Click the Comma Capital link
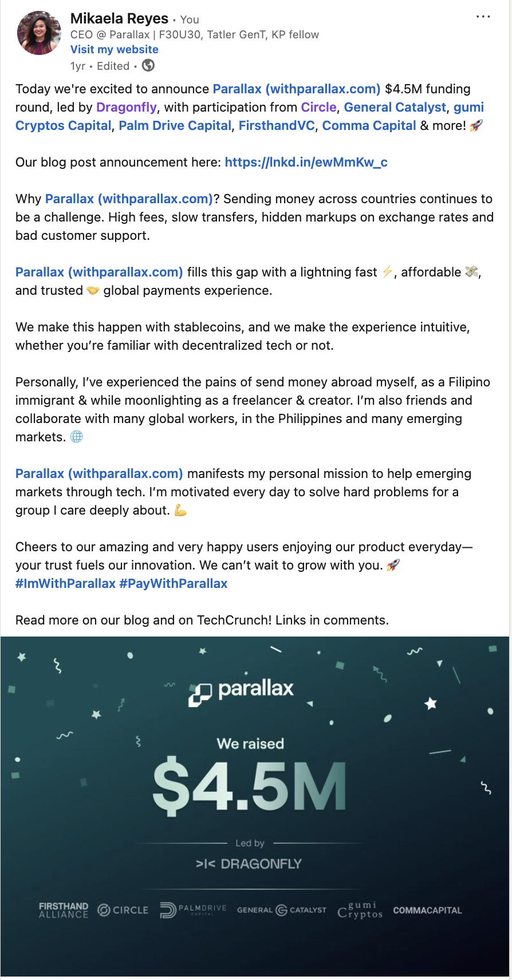Image resolution: width=512 pixels, height=980 pixels. pyautogui.click(x=369, y=125)
